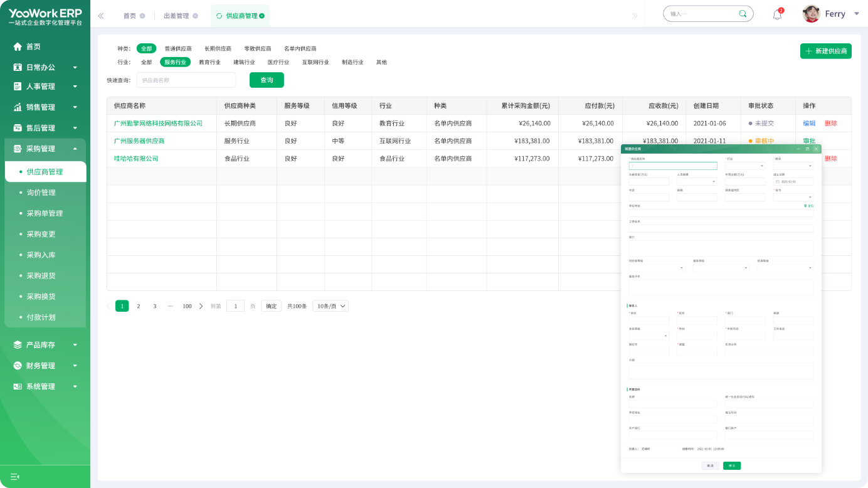This screenshot has height=488, width=868.
Task: Open 广州勤擎网络科技网络有限公司 supplier link
Action: click(158, 124)
